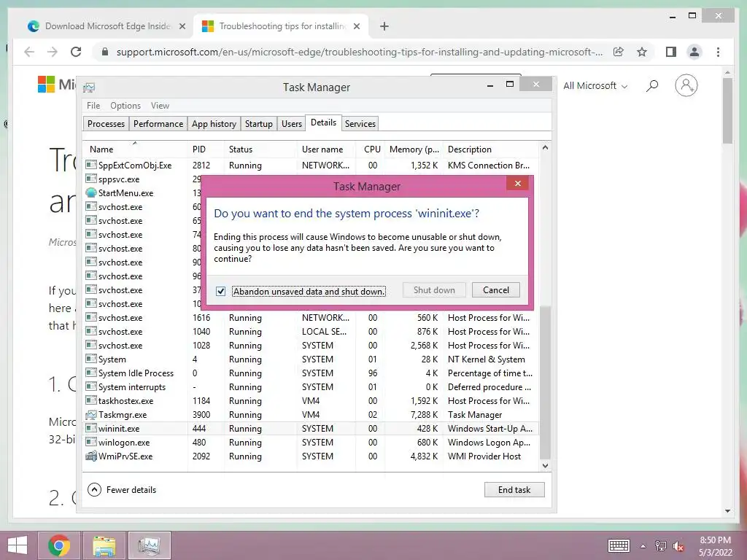
Task: Select the SppExtComObj.Exe process row
Action: click(311, 166)
